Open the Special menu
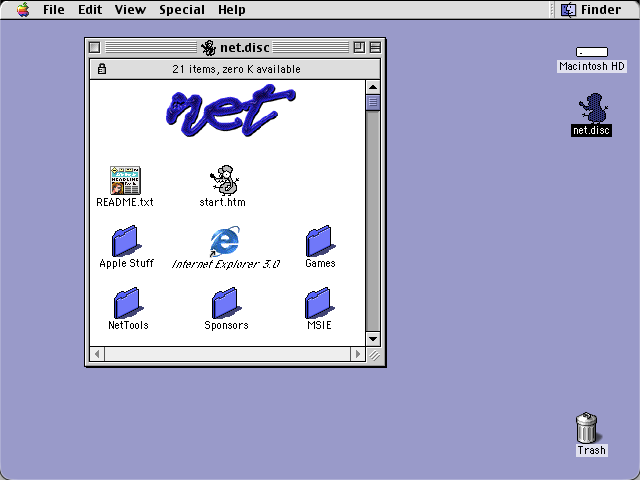 click(182, 9)
